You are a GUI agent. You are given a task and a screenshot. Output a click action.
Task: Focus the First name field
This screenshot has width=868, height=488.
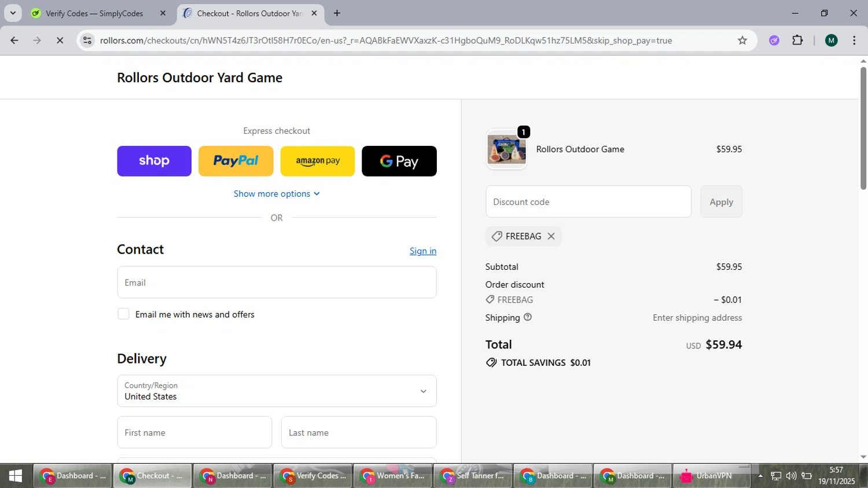click(x=194, y=432)
